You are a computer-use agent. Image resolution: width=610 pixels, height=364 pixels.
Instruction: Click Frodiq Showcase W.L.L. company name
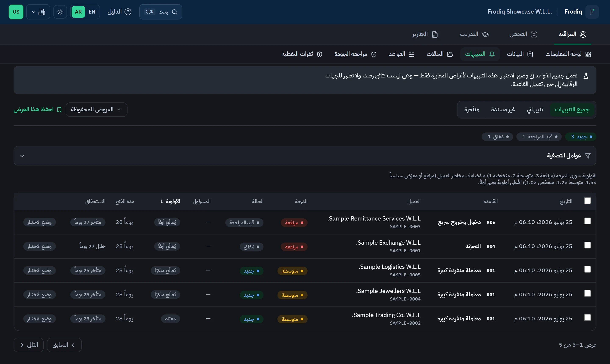point(519,12)
